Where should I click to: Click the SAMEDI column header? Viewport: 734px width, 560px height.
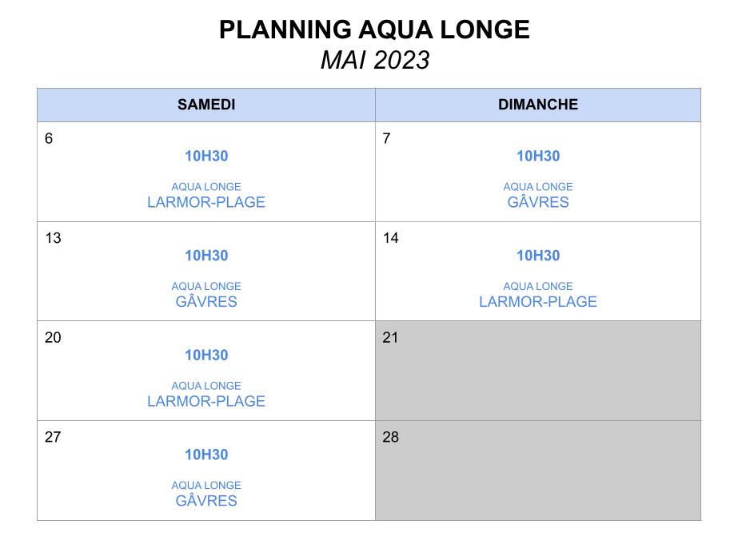click(206, 105)
